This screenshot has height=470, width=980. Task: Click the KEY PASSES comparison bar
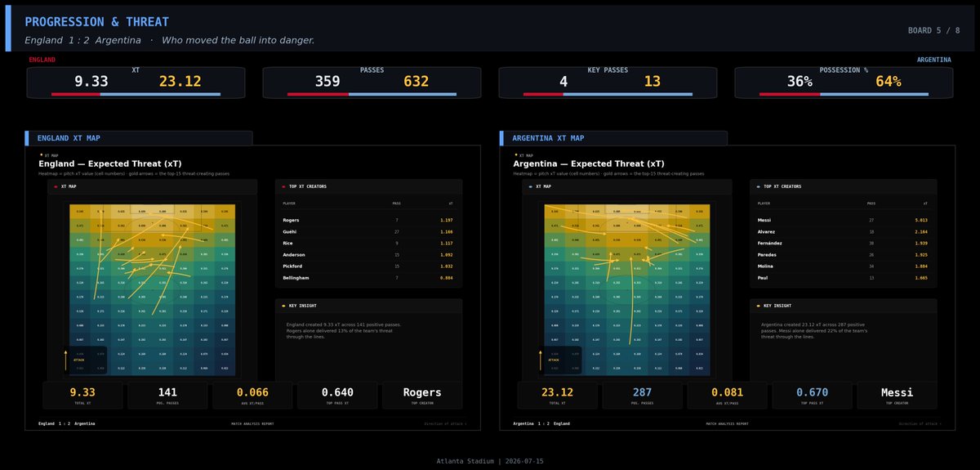click(x=608, y=94)
